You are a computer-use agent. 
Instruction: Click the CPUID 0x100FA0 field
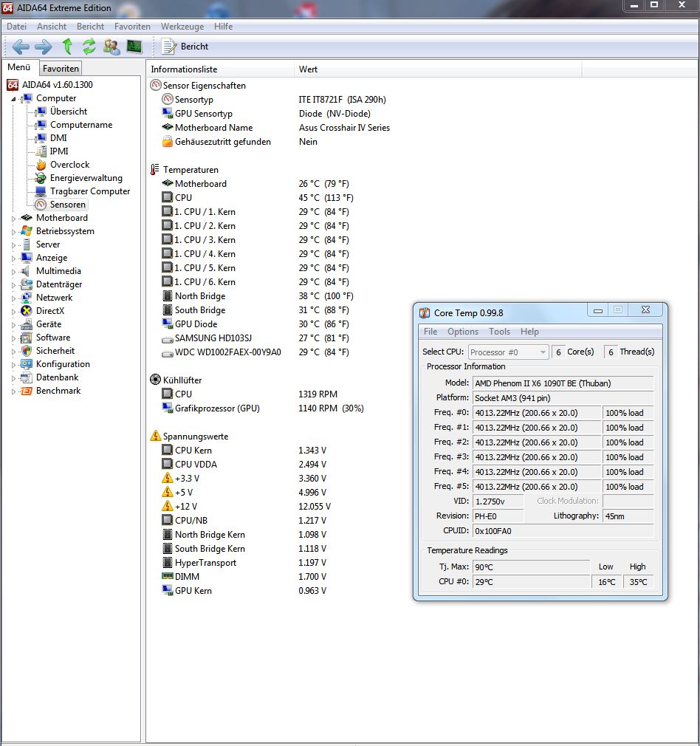pyautogui.click(x=563, y=531)
